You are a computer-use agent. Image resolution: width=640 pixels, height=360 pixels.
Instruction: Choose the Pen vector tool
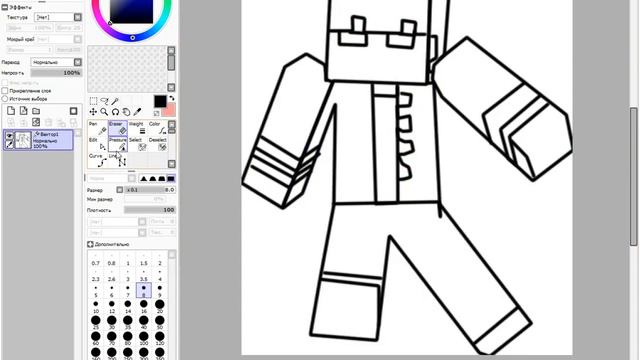click(x=98, y=128)
